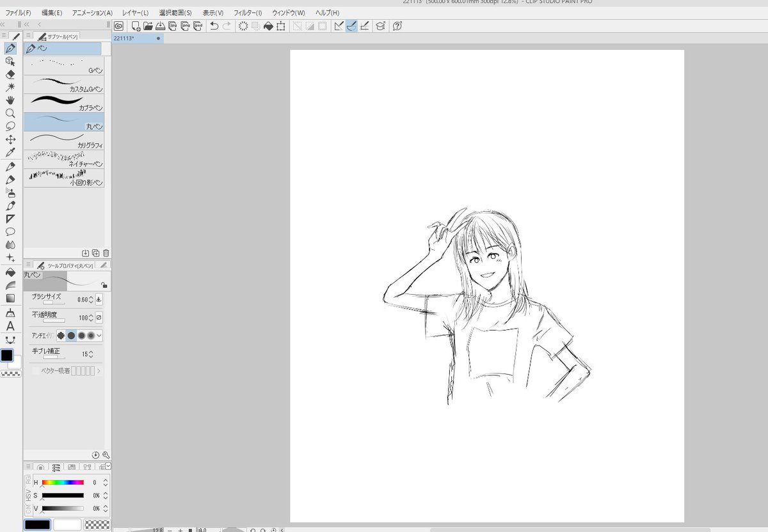The image size is (768, 532).
Task: Export as psd from toolbar
Action: (197, 26)
